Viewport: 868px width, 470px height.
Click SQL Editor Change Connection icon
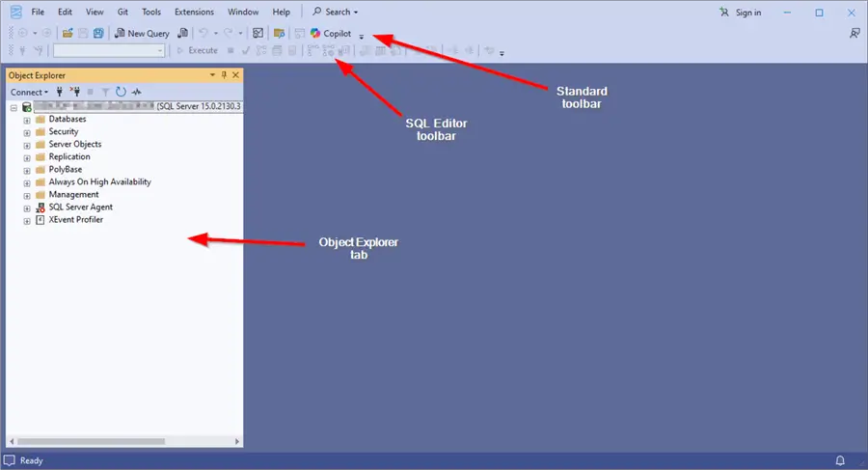(39, 50)
